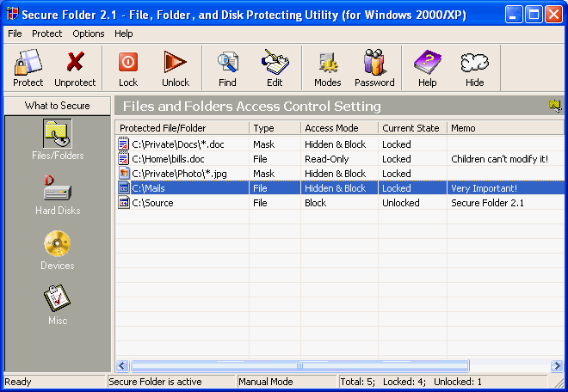Click the horizontal scrollbar right arrow
This screenshot has width=568, height=392.
[557, 365]
